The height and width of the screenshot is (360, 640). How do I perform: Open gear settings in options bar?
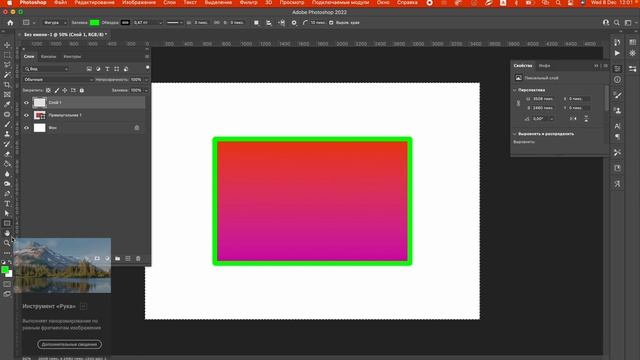click(x=294, y=23)
